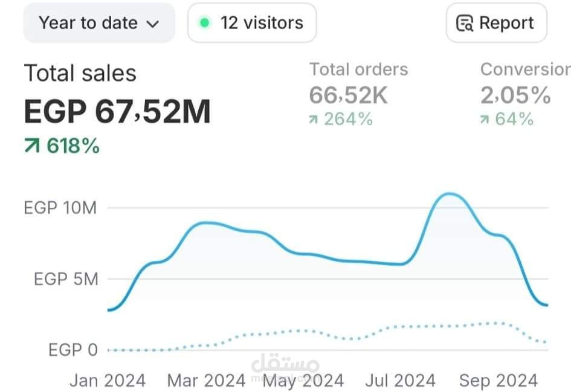Open the Report button

point(496,23)
